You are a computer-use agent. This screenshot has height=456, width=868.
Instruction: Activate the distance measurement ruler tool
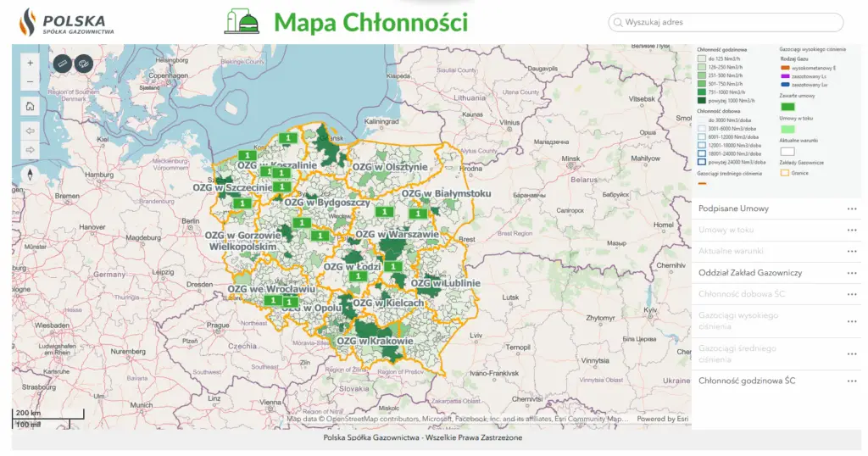[x=62, y=63]
